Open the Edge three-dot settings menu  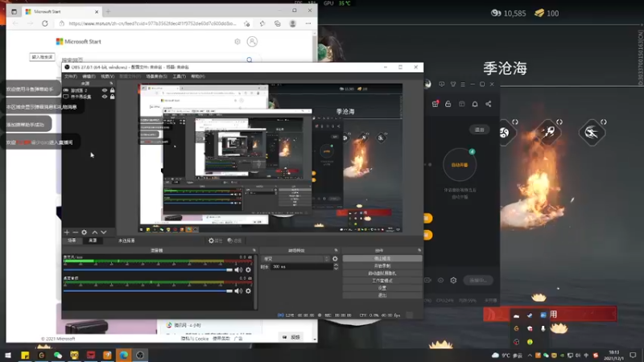pos(308,23)
